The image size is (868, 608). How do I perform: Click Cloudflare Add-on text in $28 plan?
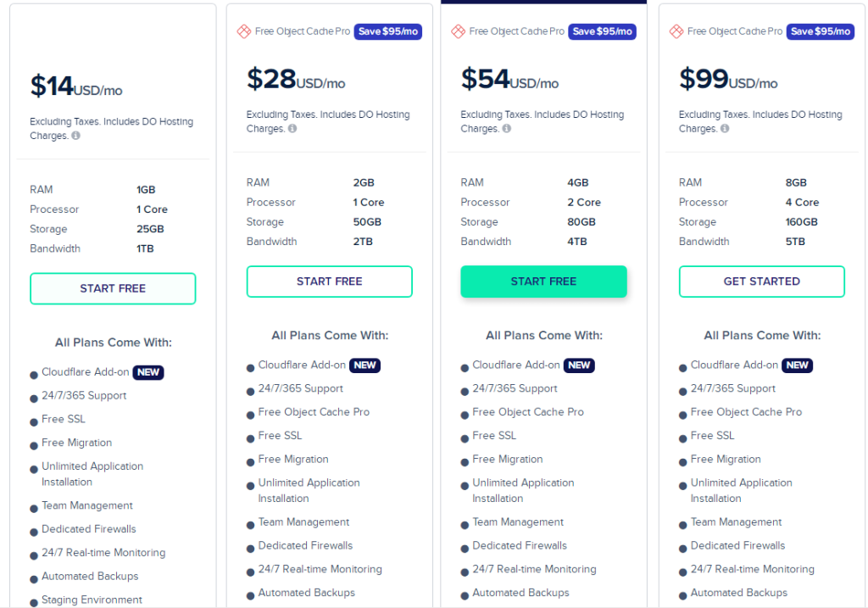pos(302,365)
